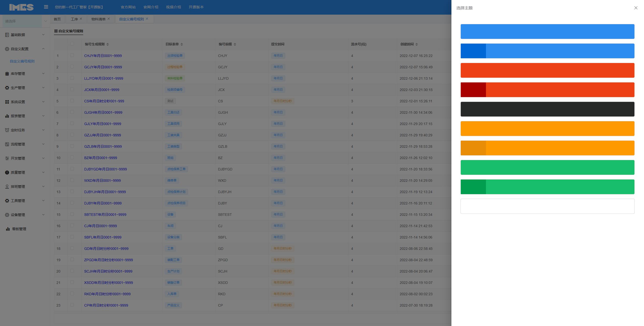Tick the checkbox on row 5 CS
Screen dimensions: 644x326
[x=72, y=101]
